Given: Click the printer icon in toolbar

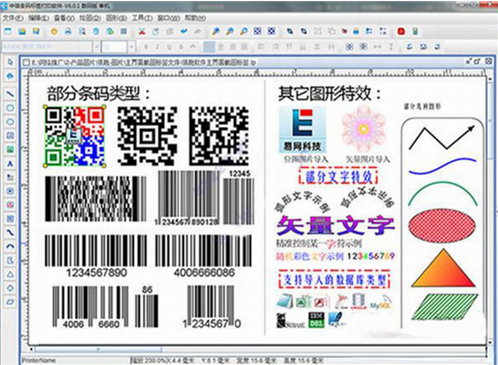Looking at the screenshot, I should coord(68,31).
